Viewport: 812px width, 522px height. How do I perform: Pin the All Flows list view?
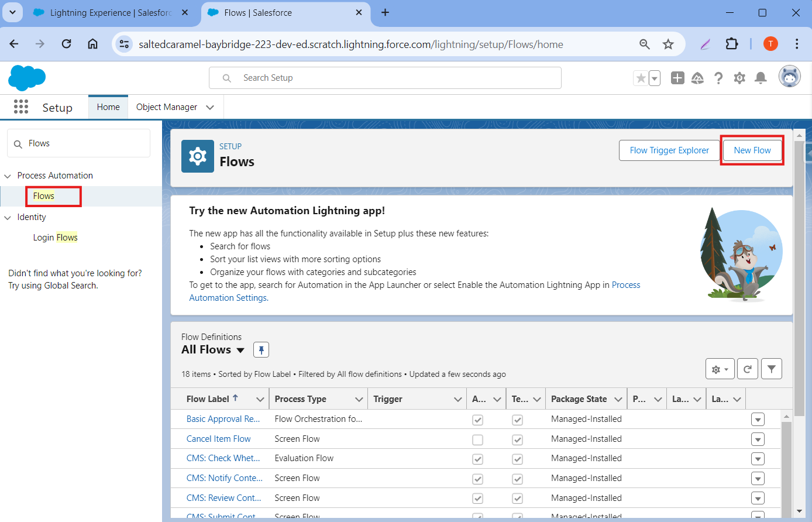[x=261, y=350]
